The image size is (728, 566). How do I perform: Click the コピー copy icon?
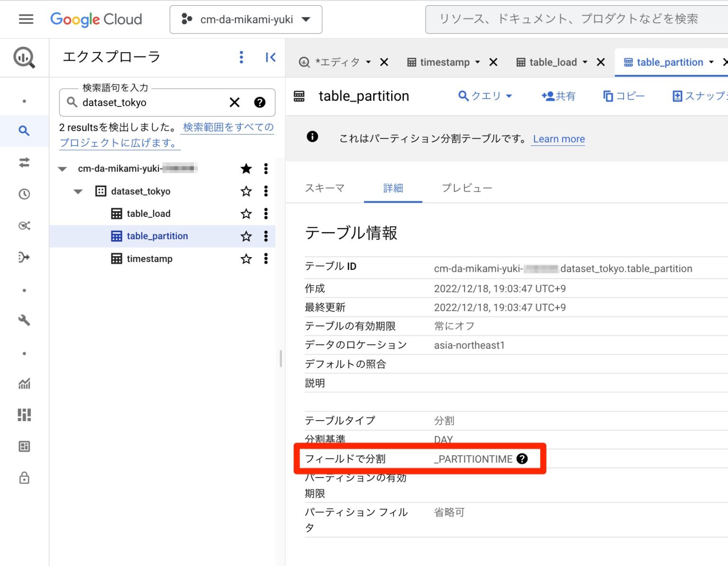pos(608,96)
